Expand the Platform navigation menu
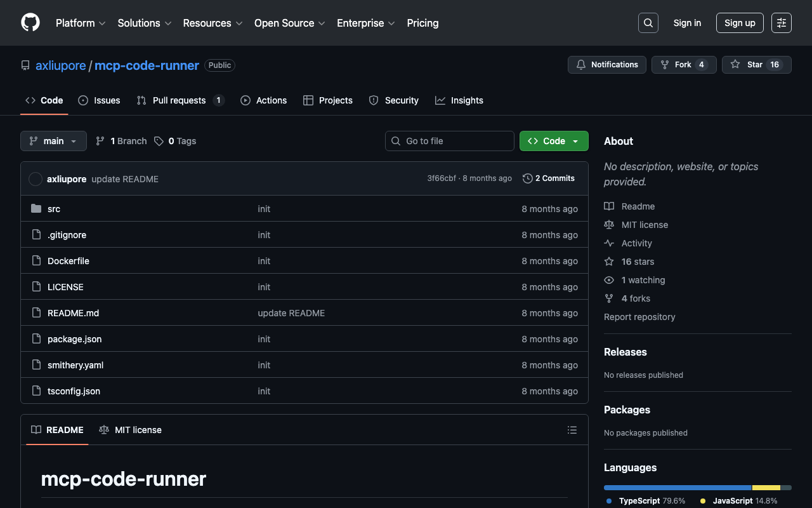The image size is (812, 508). pos(81,23)
